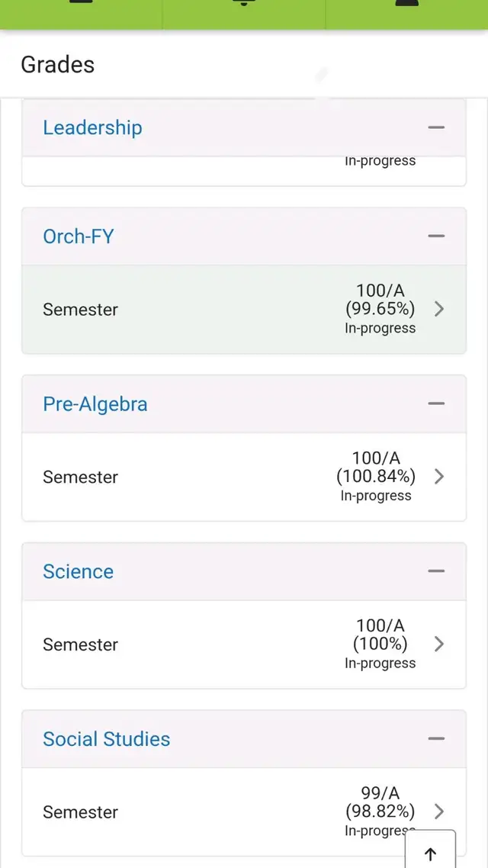Screen dimensions: 488x868
Task: Tap the chevron on Pre-Algebra Semester row
Action: 438,476
